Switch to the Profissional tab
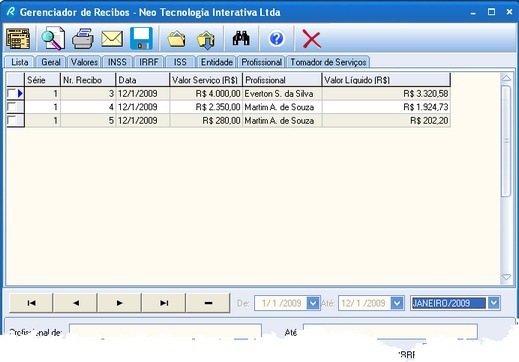Viewport: 519px width, 362px height. pyautogui.click(x=261, y=62)
